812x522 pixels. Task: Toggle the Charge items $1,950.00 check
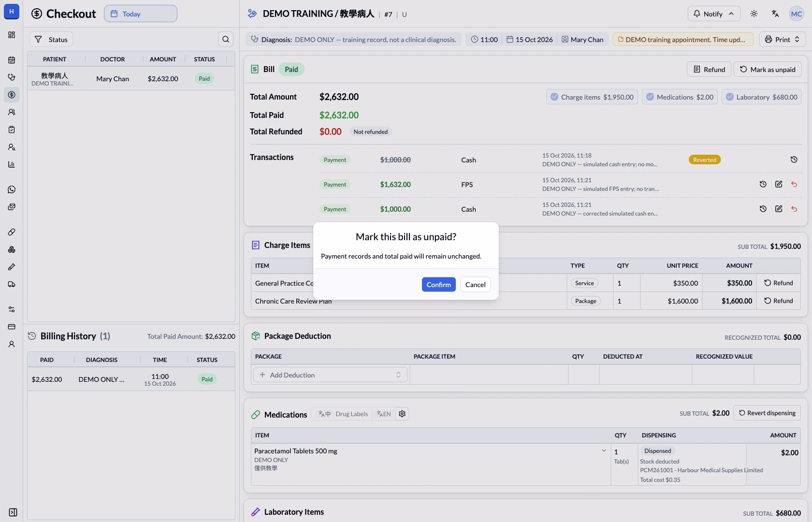[592, 97]
